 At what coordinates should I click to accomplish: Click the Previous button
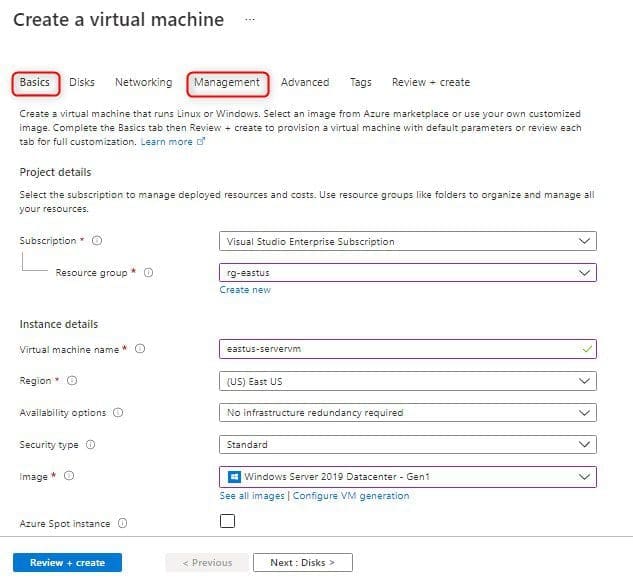[208, 562]
